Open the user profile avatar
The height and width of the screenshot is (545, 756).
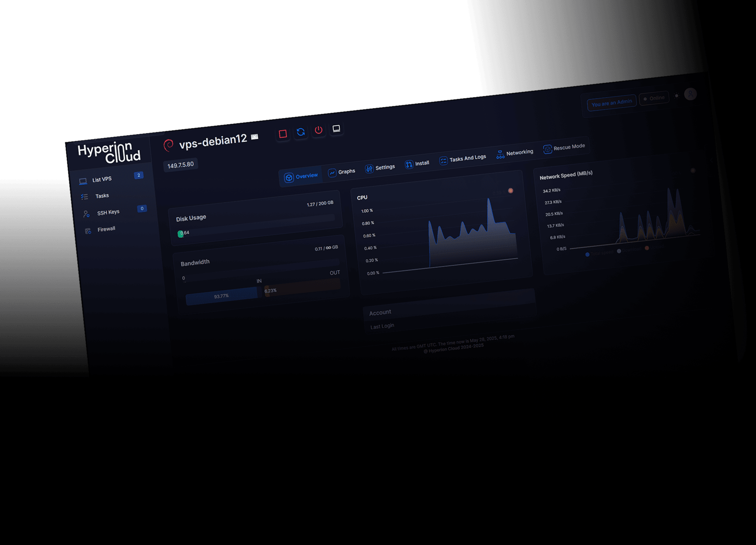[690, 94]
